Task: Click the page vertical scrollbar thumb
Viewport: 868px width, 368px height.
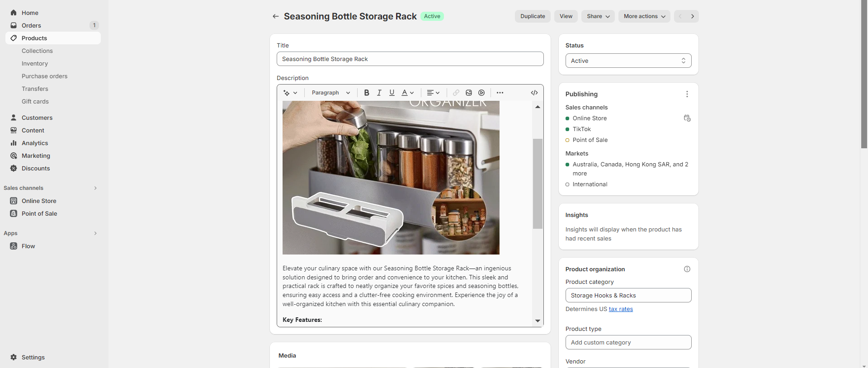Action: coord(864,74)
